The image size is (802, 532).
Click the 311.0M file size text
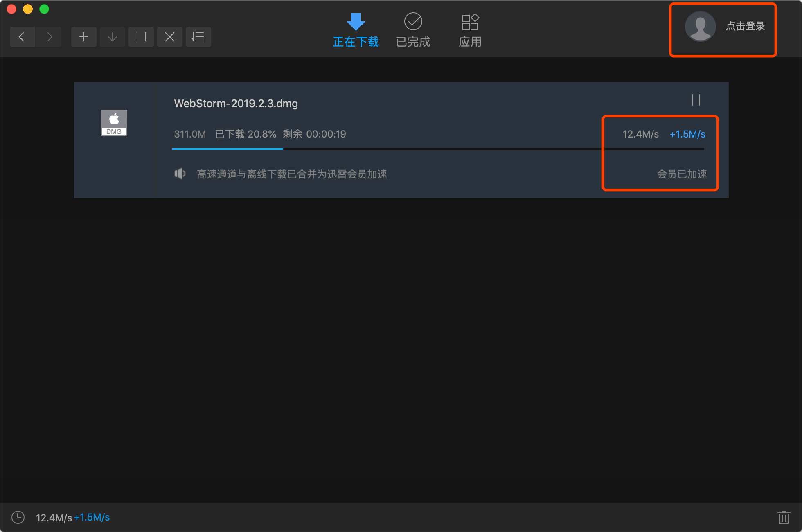click(x=190, y=134)
